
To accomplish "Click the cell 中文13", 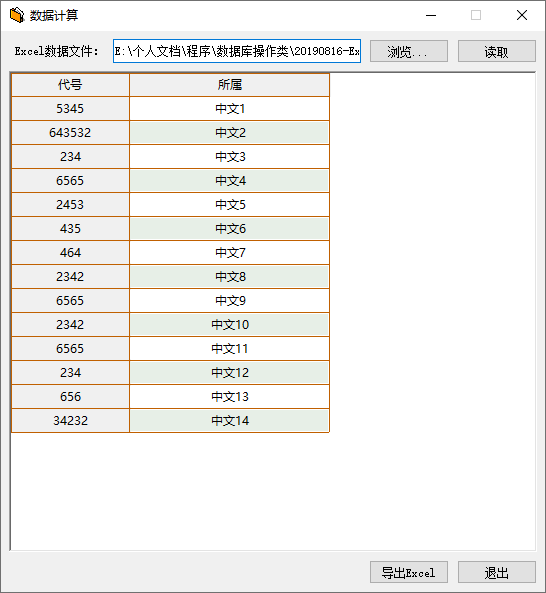I will pyautogui.click(x=230, y=397).
